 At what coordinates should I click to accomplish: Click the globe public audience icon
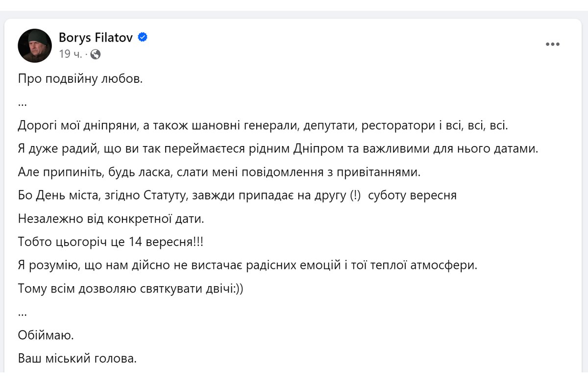coord(96,54)
